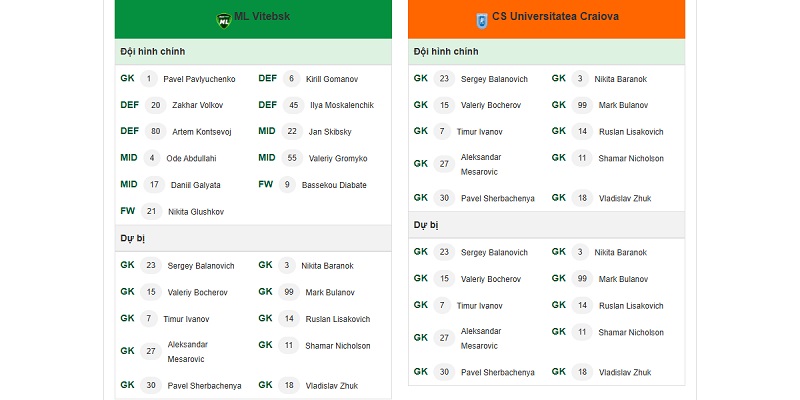Click the CS Universitatea Craiova crest icon
The height and width of the screenshot is (400, 800).
tap(482, 20)
